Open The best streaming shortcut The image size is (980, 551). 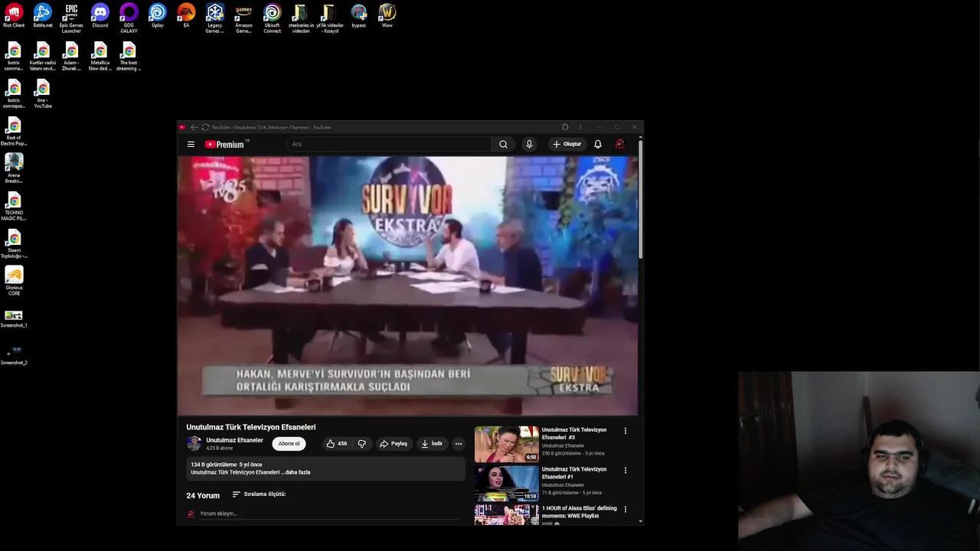[129, 57]
